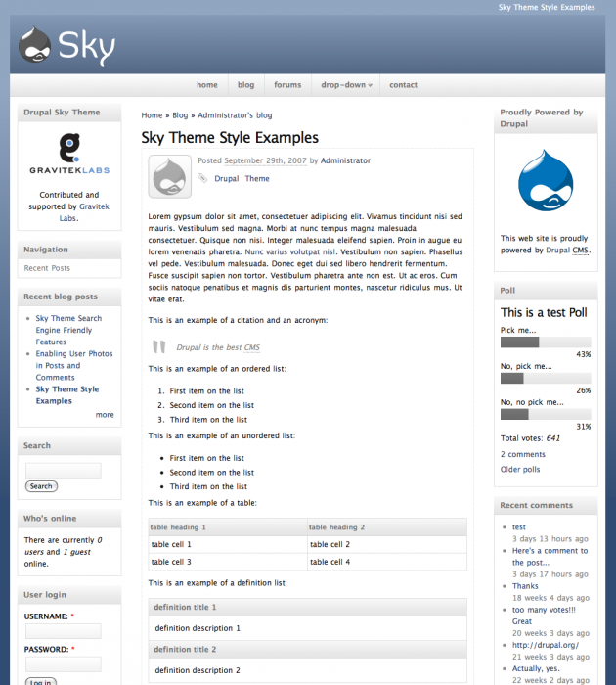Focus the Username input field
Viewport: 616px width, 685px height.
[x=64, y=631]
